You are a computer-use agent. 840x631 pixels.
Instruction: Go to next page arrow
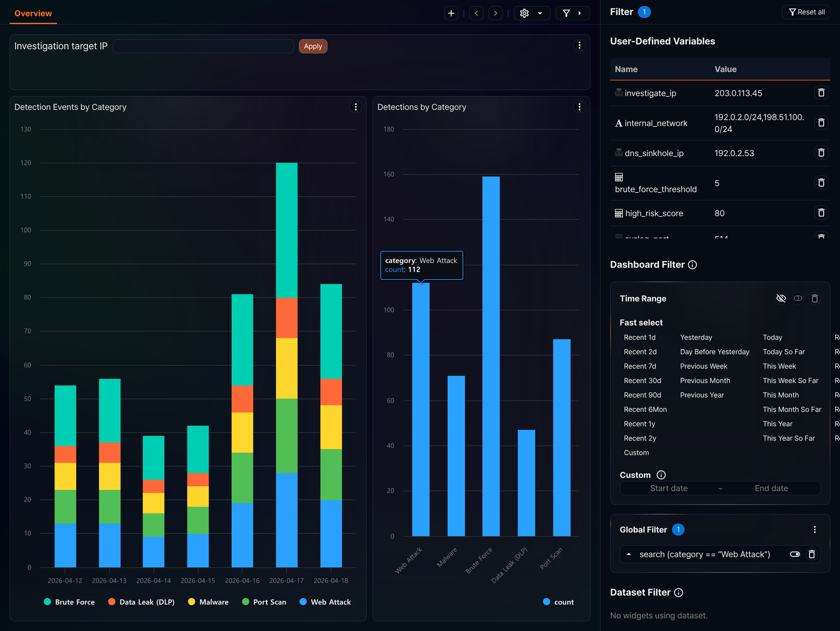click(x=495, y=13)
